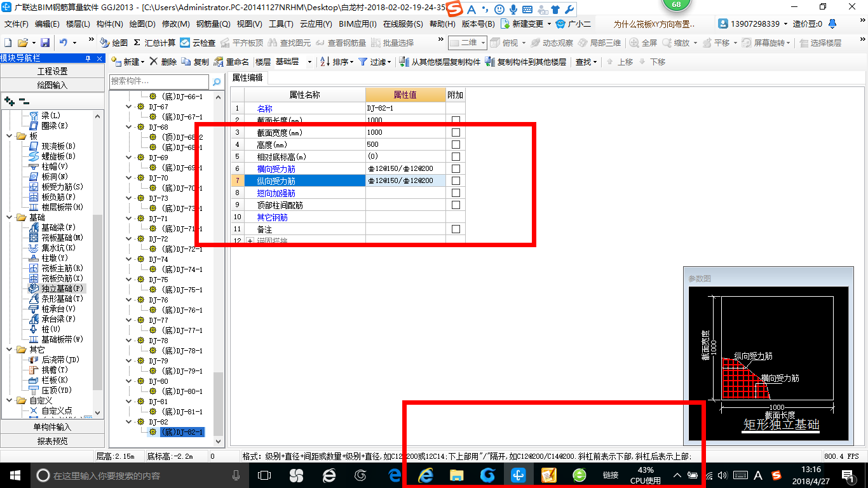
Task: Tick 附加 checkbox for 顶部柱间配筋
Action: tap(456, 205)
